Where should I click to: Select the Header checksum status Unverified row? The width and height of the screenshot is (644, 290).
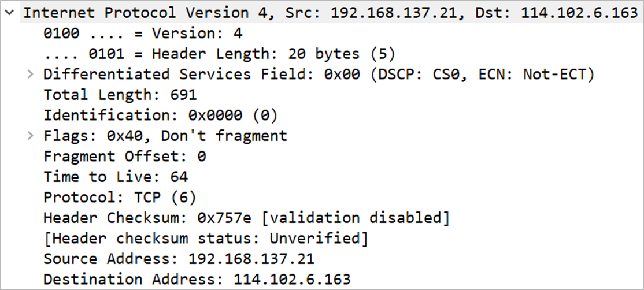[322, 239]
